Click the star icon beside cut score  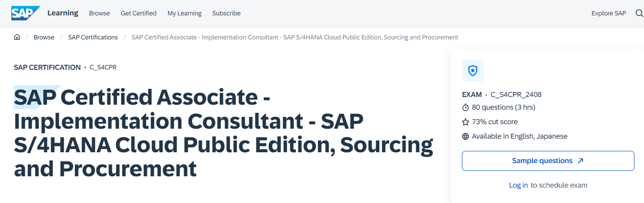(465, 122)
